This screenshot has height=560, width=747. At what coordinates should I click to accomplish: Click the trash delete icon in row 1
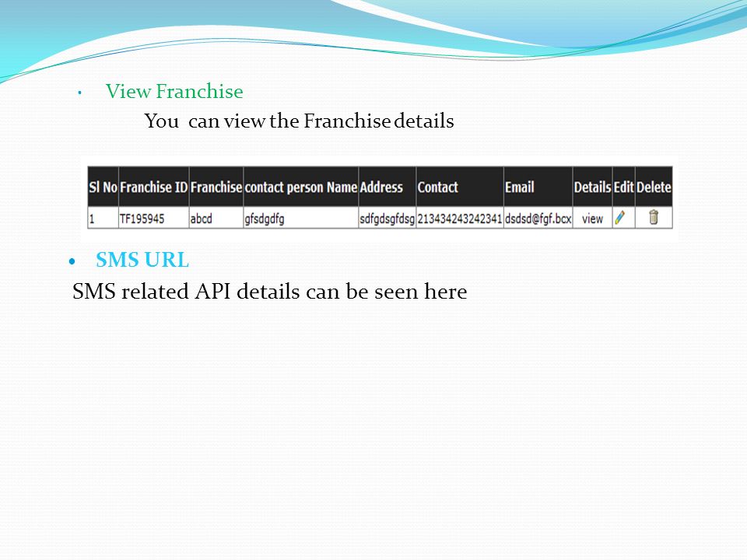pyautogui.click(x=654, y=217)
